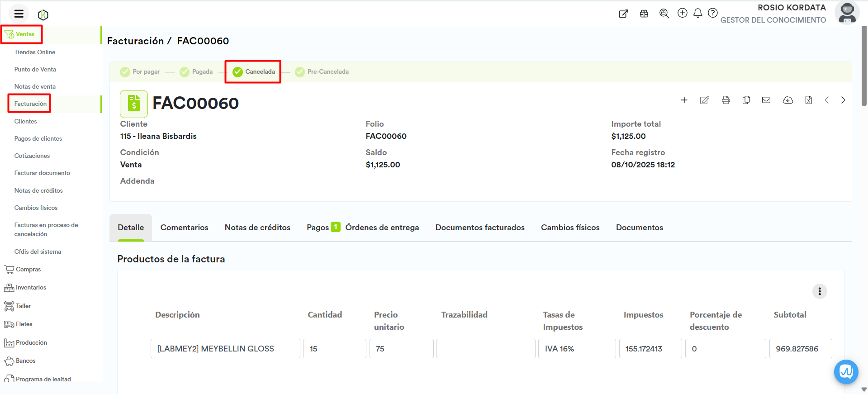868x394 pixels.
Task: Send invoice by email envelope icon
Action: pyautogui.click(x=766, y=100)
